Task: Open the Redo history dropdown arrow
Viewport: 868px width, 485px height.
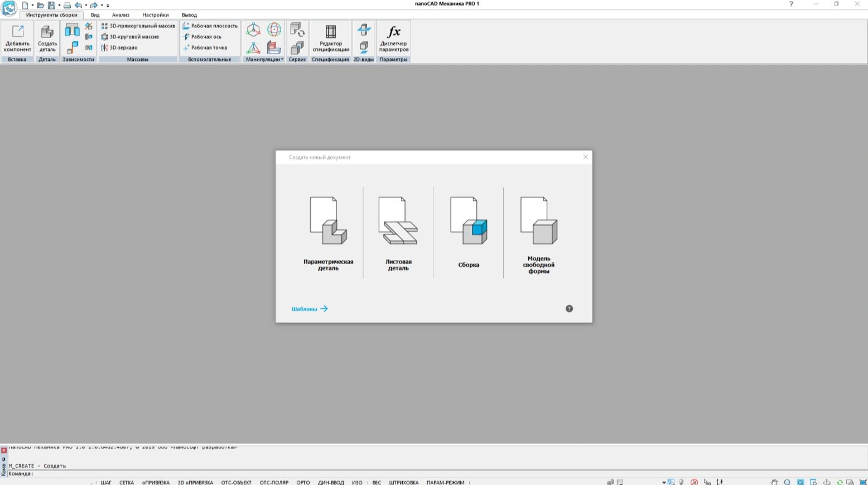Action: pos(102,5)
